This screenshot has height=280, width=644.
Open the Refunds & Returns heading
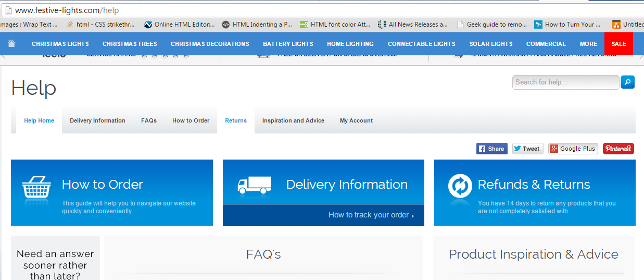(x=534, y=185)
